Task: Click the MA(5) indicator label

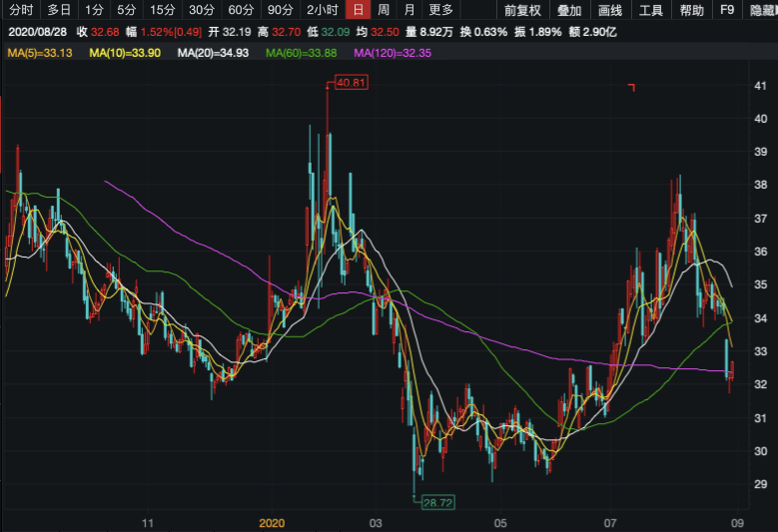Action: (41, 52)
